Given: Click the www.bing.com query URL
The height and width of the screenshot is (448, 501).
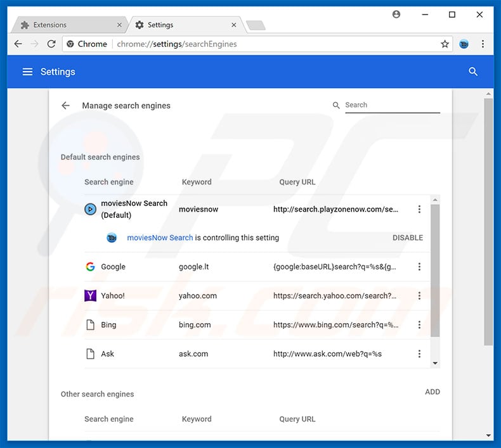Looking at the screenshot, I should (335, 324).
